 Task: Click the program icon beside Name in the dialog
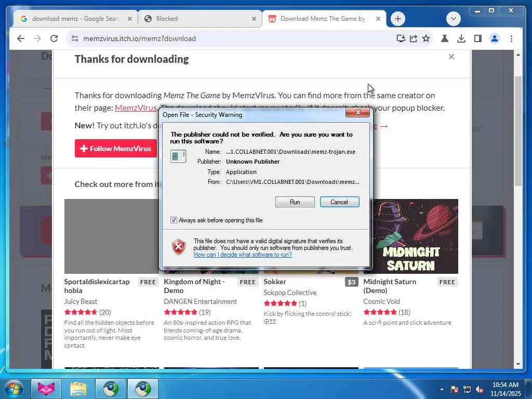point(178,156)
